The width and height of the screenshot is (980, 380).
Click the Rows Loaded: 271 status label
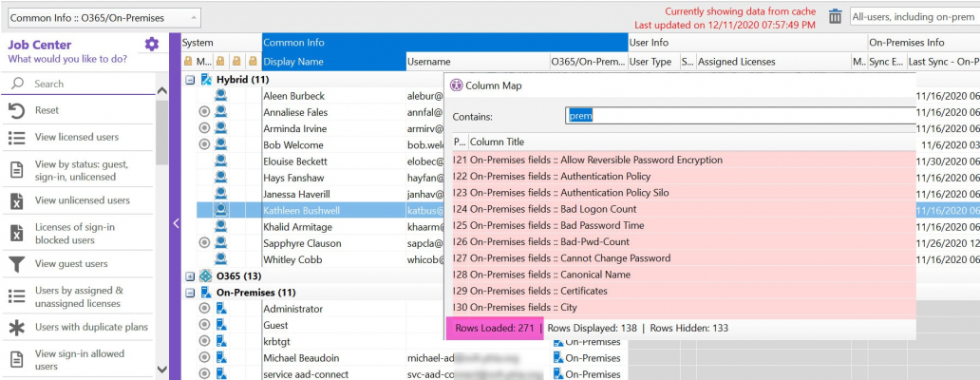point(494,328)
